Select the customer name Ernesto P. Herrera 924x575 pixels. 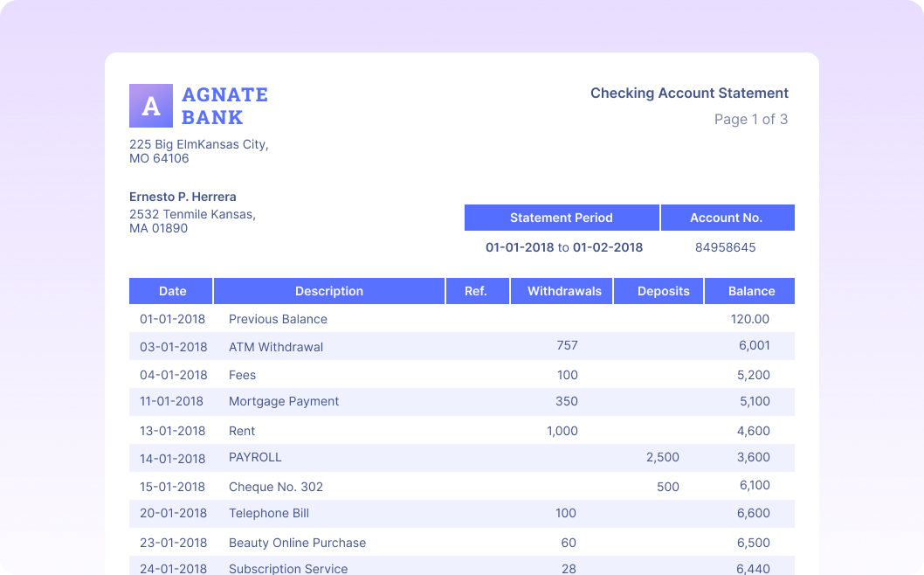(183, 197)
